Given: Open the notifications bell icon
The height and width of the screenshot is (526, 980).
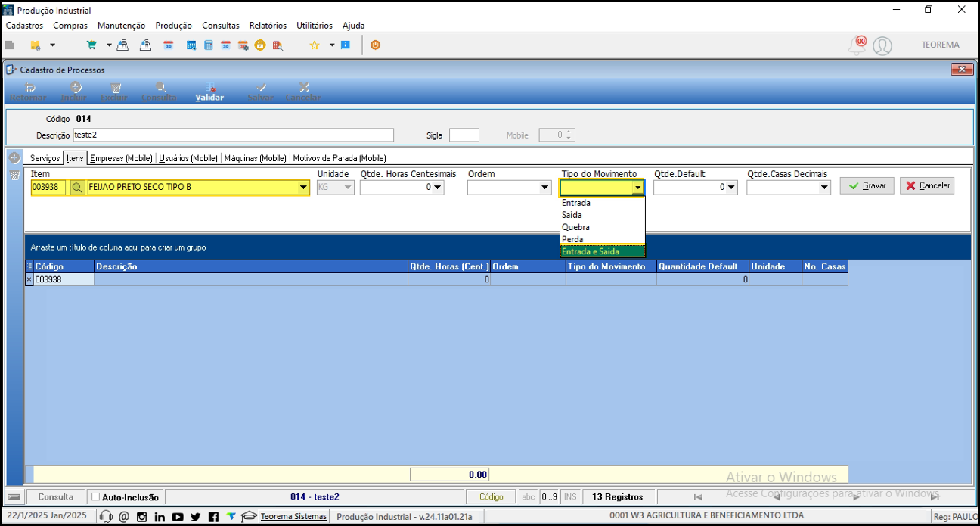Looking at the screenshot, I should [857, 45].
